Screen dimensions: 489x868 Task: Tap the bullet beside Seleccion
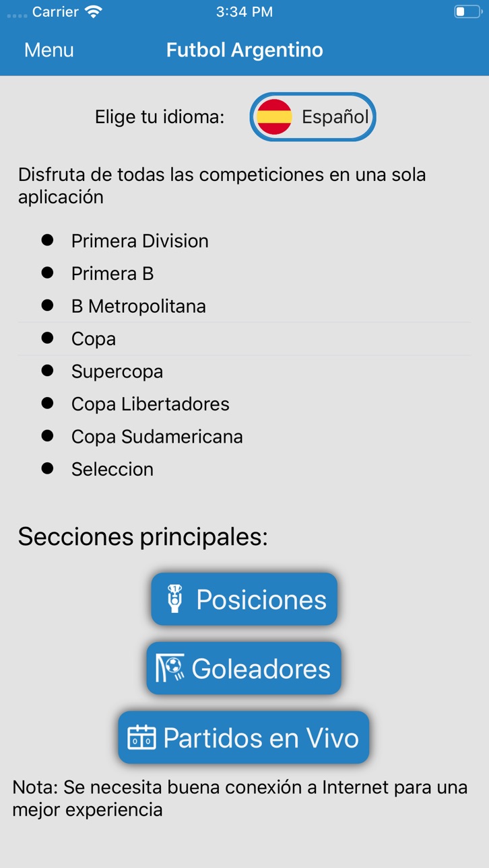[47, 468]
